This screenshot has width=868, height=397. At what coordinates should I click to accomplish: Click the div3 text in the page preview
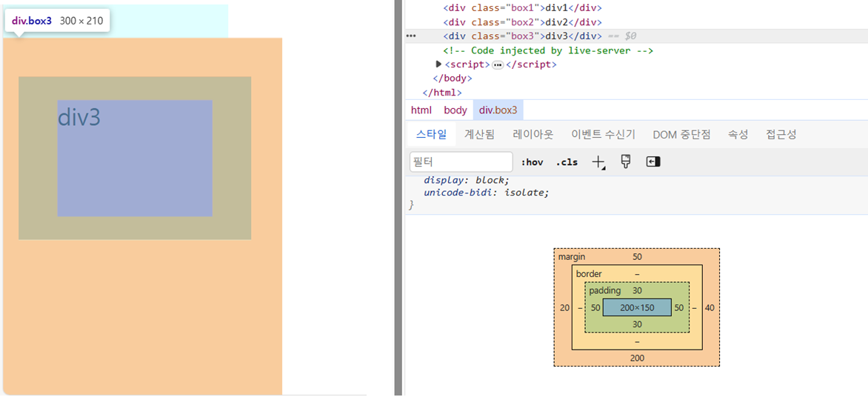[79, 117]
